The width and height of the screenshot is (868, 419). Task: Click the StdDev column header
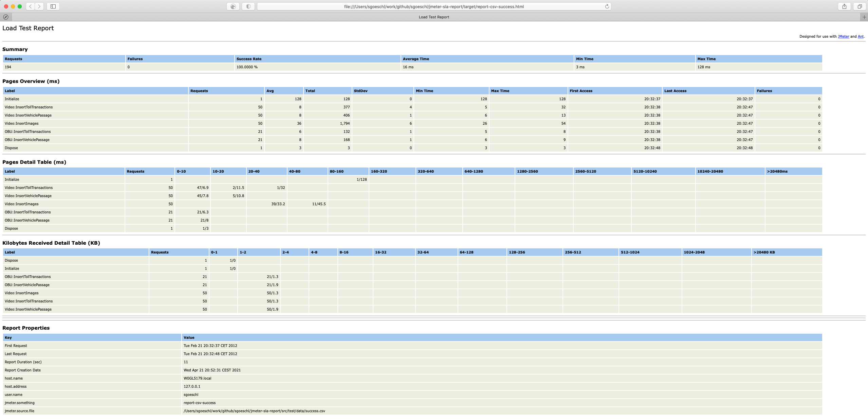[x=361, y=91]
